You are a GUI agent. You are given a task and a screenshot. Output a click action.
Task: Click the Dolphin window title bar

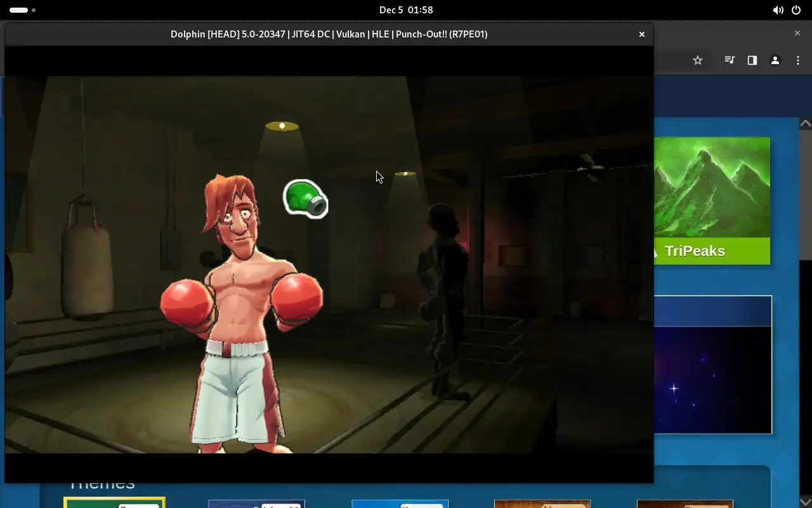(329, 34)
